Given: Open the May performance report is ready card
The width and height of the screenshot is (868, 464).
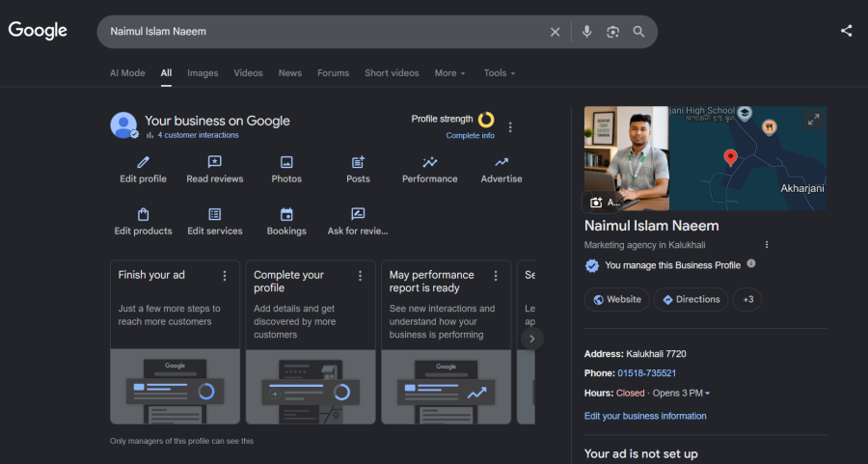Looking at the screenshot, I should tap(447, 341).
